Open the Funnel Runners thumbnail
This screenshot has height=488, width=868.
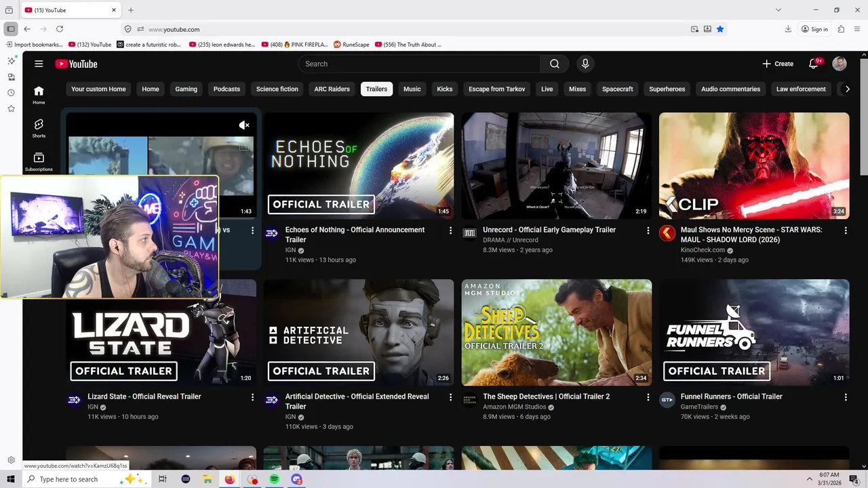pyautogui.click(x=754, y=332)
